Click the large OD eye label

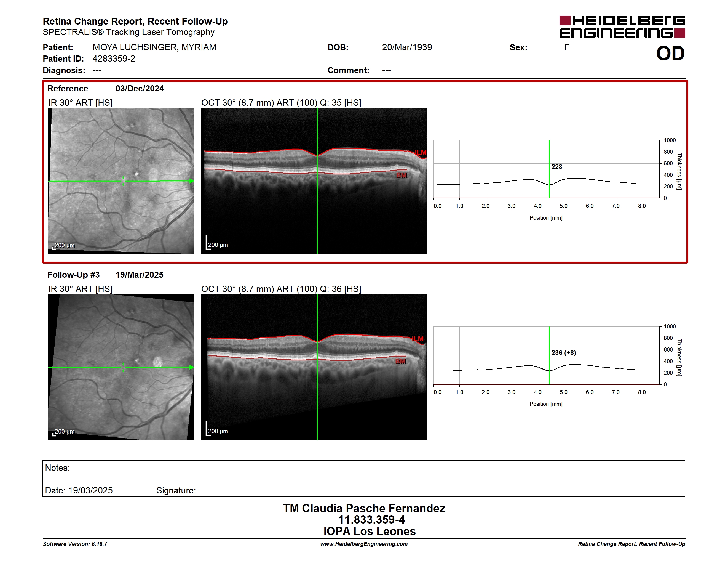670,53
